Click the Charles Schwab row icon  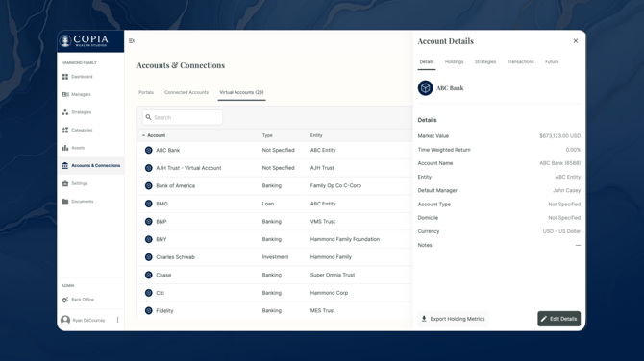pyautogui.click(x=149, y=257)
